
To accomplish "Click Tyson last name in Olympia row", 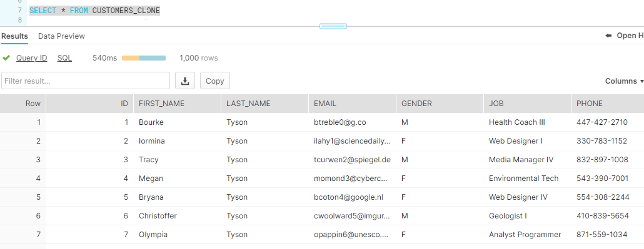I will pos(237,235).
